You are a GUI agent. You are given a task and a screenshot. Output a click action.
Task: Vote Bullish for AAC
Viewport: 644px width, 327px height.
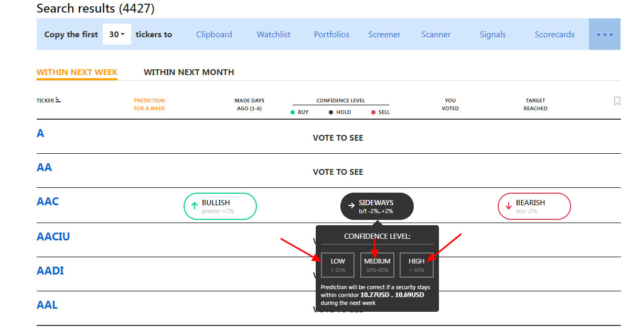[x=220, y=206]
